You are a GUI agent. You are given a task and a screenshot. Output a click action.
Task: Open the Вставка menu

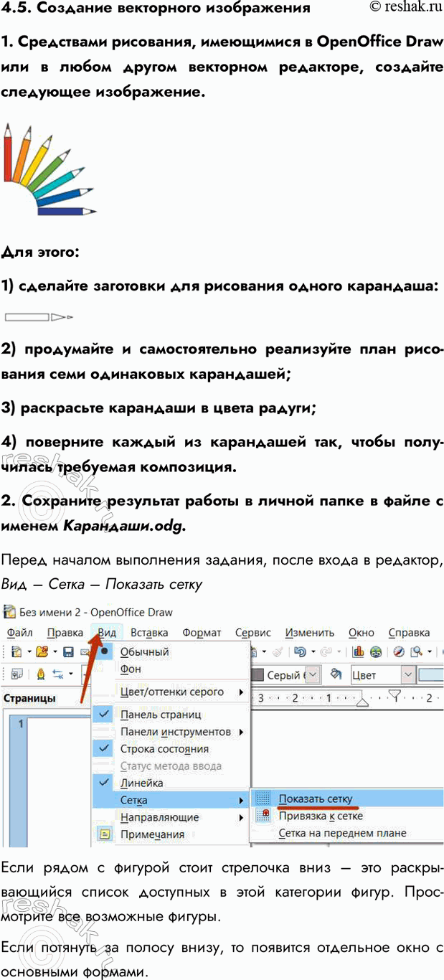coord(149,633)
